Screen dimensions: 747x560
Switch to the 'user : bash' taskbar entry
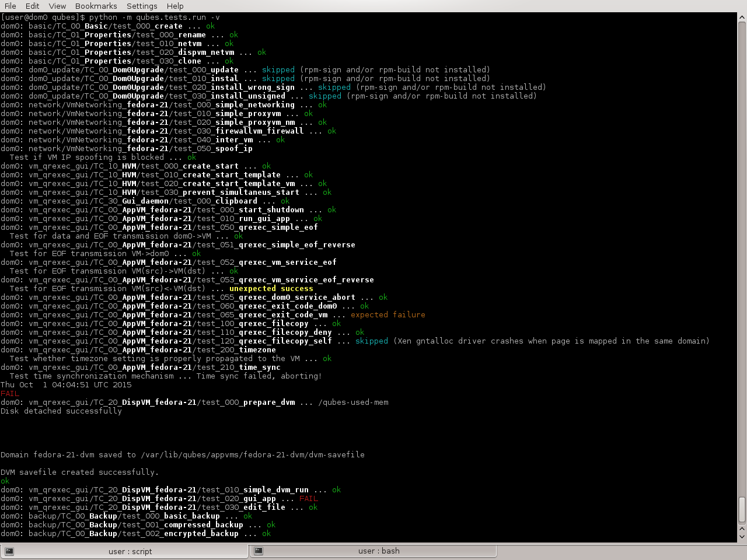point(379,551)
